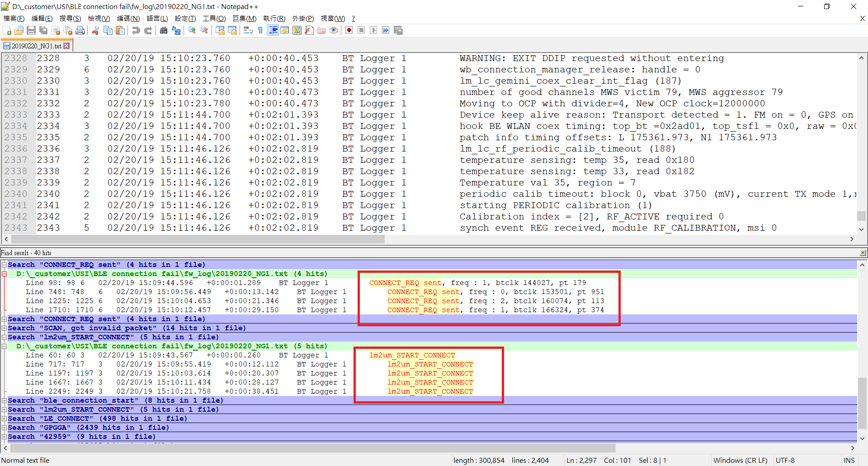This screenshot has height=466, width=868.
Task: Toggle synchronized horizontal scrolling
Action: [x=232, y=30]
